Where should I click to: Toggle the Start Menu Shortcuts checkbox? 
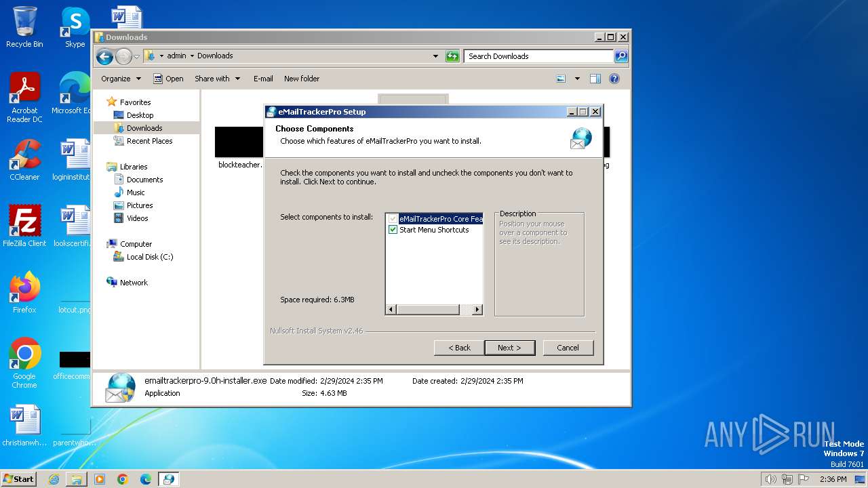[x=393, y=230]
